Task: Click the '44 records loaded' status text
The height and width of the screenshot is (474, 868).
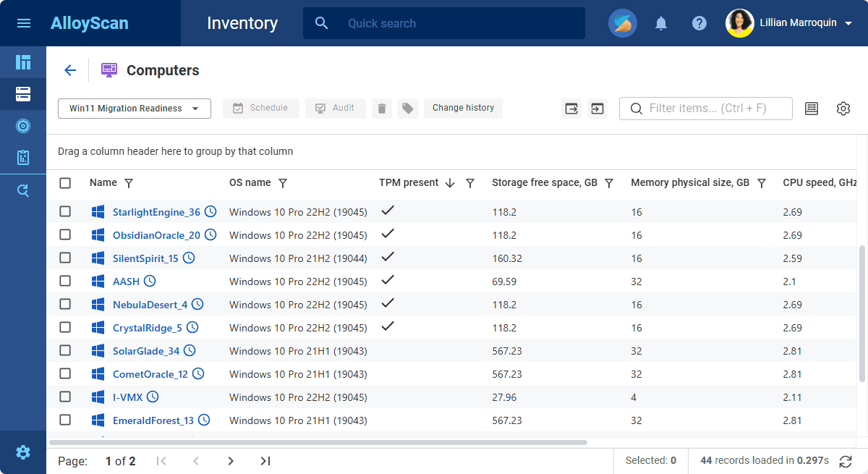Action: [763, 460]
